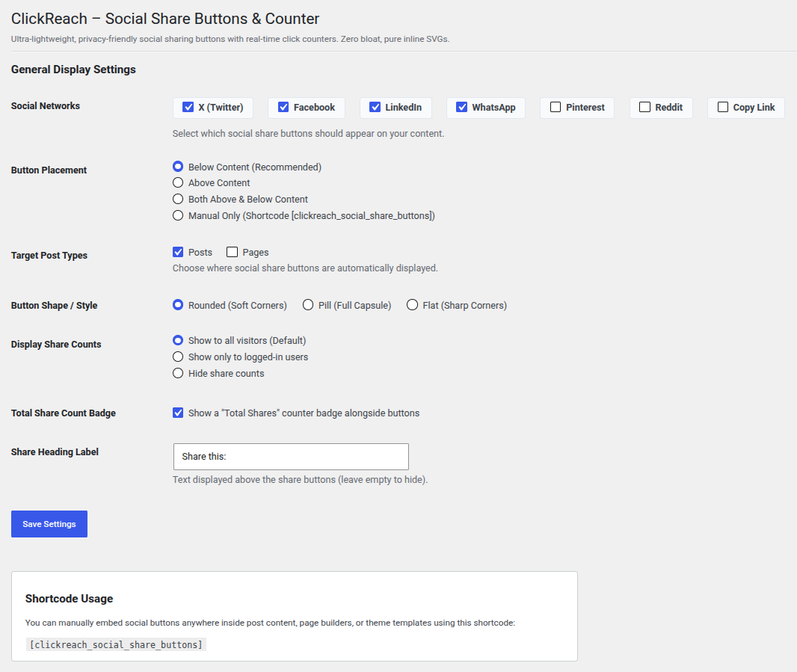This screenshot has height=672, width=797.
Task: Check the Pages post type checkbox
Action: pos(233,252)
